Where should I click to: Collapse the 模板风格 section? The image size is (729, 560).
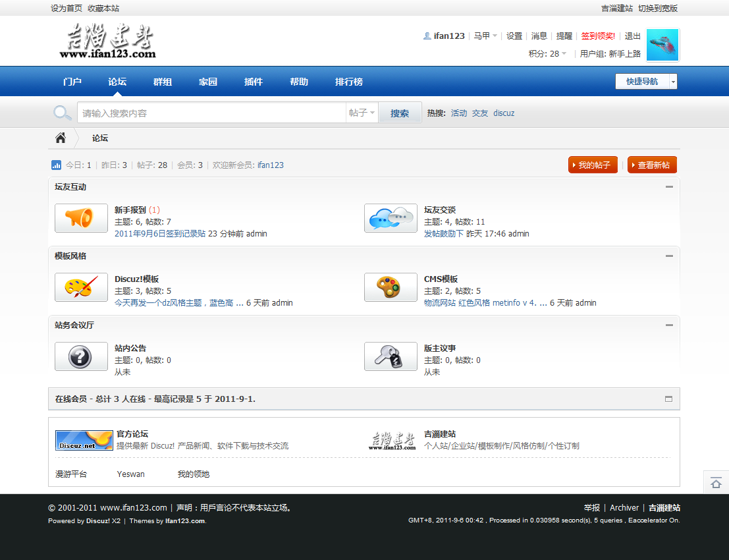tap(669, 256)
